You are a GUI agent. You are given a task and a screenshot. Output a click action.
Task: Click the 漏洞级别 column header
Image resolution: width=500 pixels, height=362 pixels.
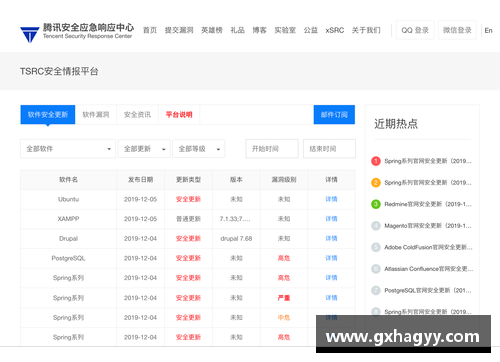(284, 180)
